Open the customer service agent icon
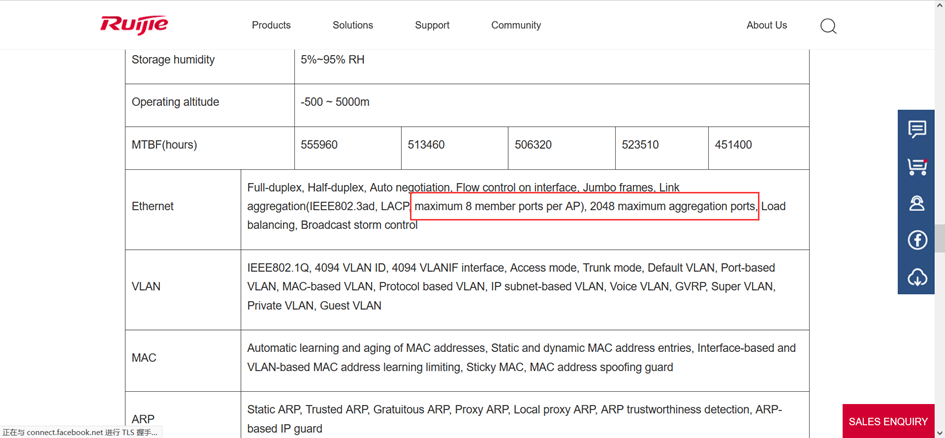 (916, 203)
